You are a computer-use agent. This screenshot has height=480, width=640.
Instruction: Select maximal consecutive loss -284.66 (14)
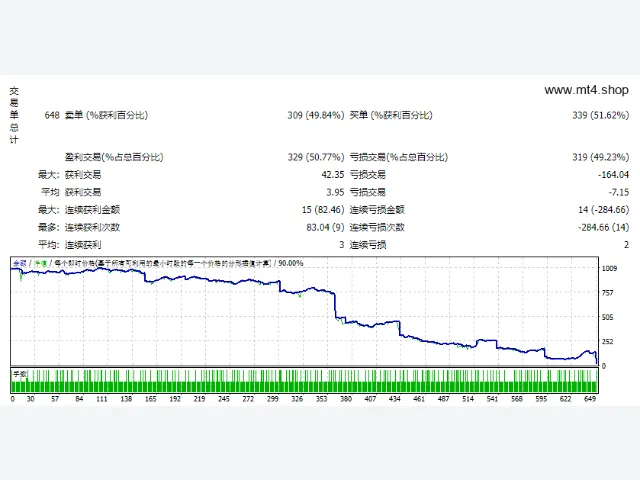pos(603,227)
